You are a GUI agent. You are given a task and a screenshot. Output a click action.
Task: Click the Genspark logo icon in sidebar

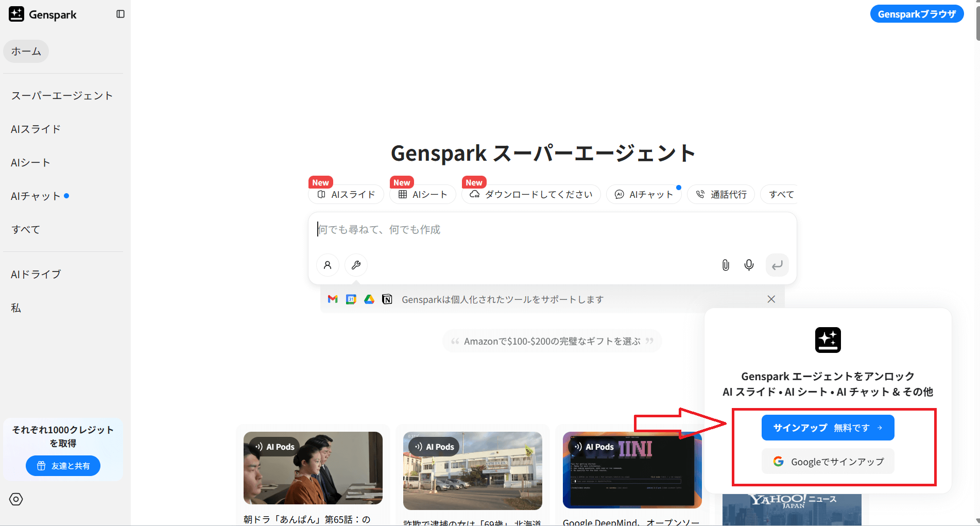pyautogui.click(x=16, y=14)
